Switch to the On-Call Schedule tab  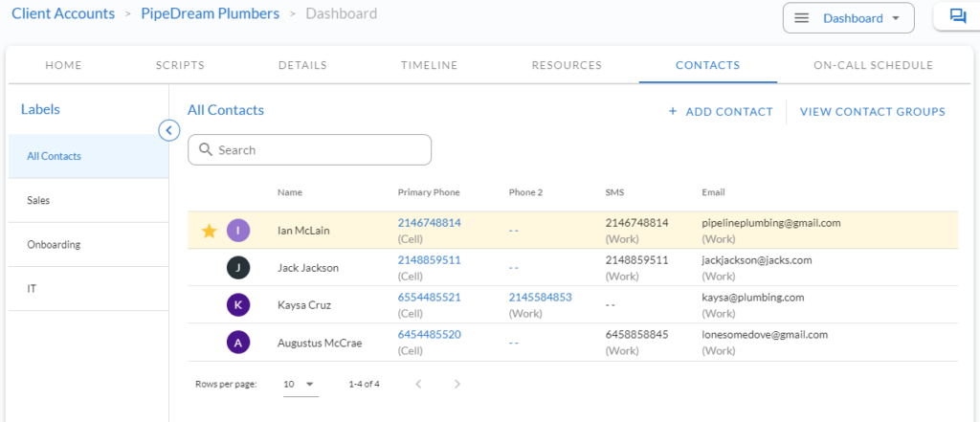[873, 65]
